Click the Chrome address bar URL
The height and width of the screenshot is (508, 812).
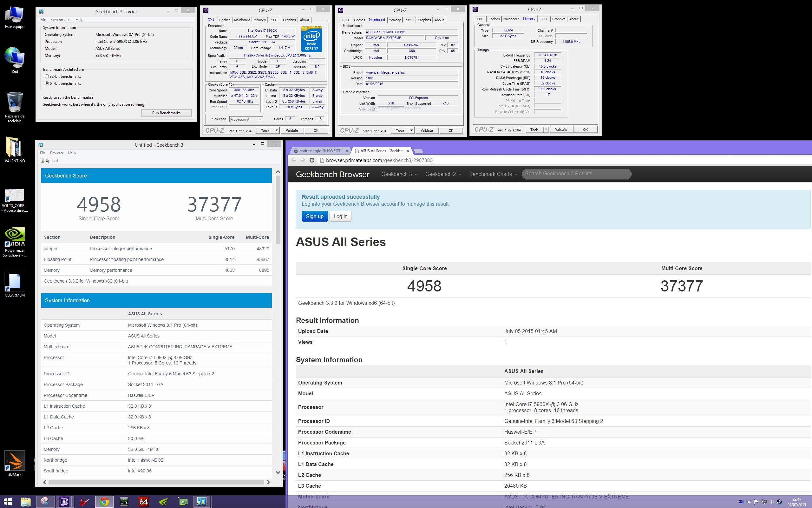pyautogui.click(x=379, y=160)
